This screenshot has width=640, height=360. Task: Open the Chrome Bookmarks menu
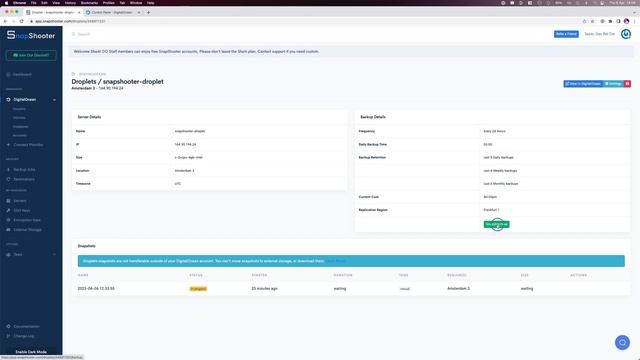point(89,2)
